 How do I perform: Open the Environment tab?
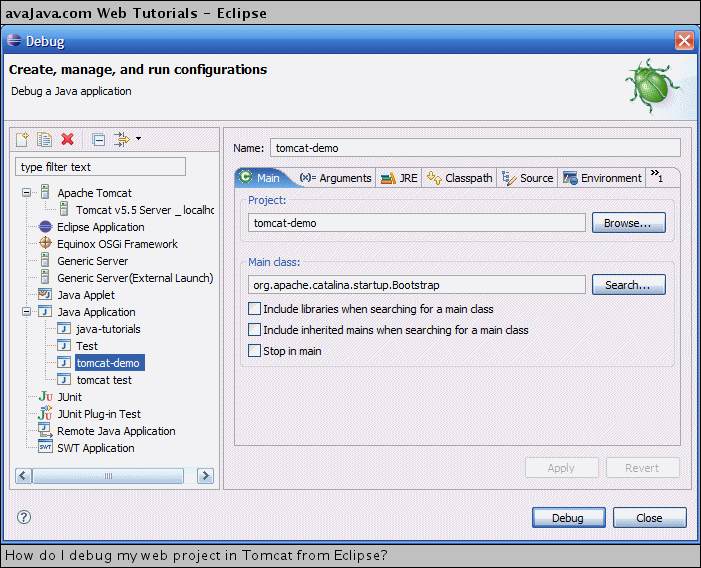pyautogui.click(x=602, y=178)
